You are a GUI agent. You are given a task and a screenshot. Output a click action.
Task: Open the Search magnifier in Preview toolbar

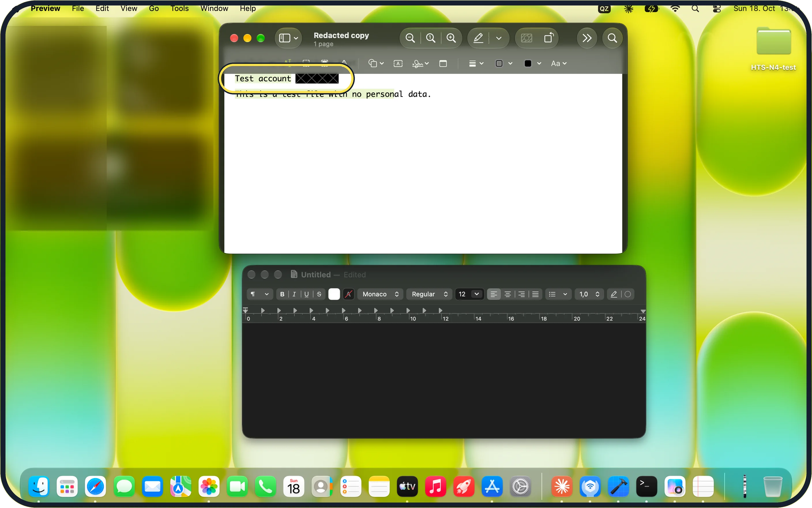pos(612,38)
